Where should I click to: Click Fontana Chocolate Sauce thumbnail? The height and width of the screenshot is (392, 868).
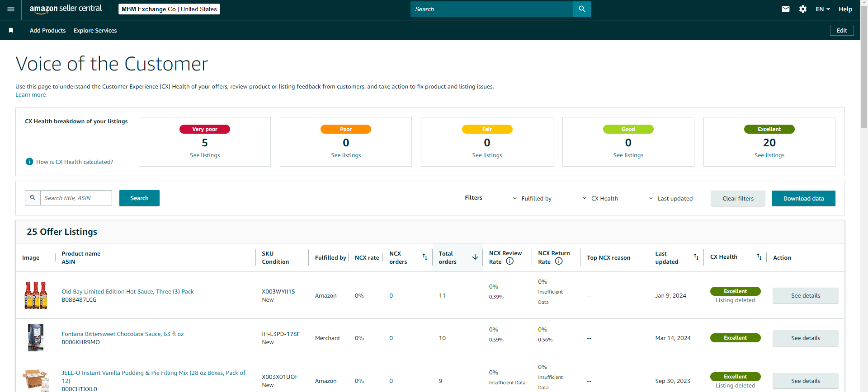tap(36, 338)
